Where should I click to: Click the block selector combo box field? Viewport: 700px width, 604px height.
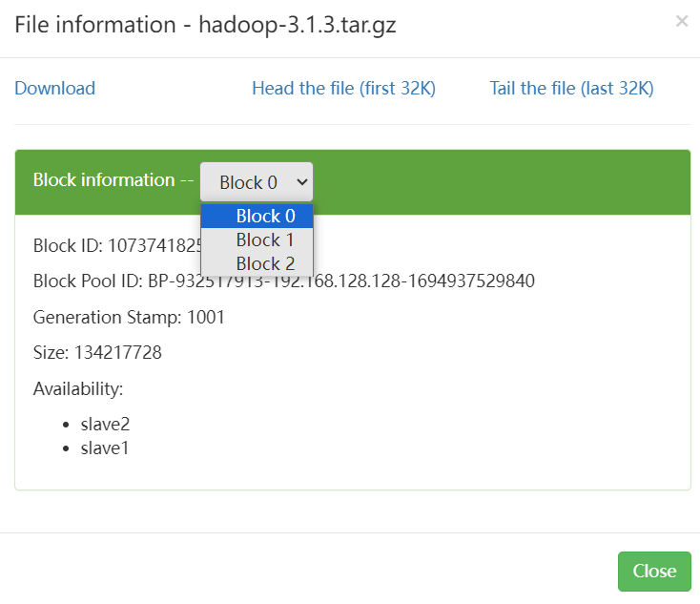(x=248, y=181)
